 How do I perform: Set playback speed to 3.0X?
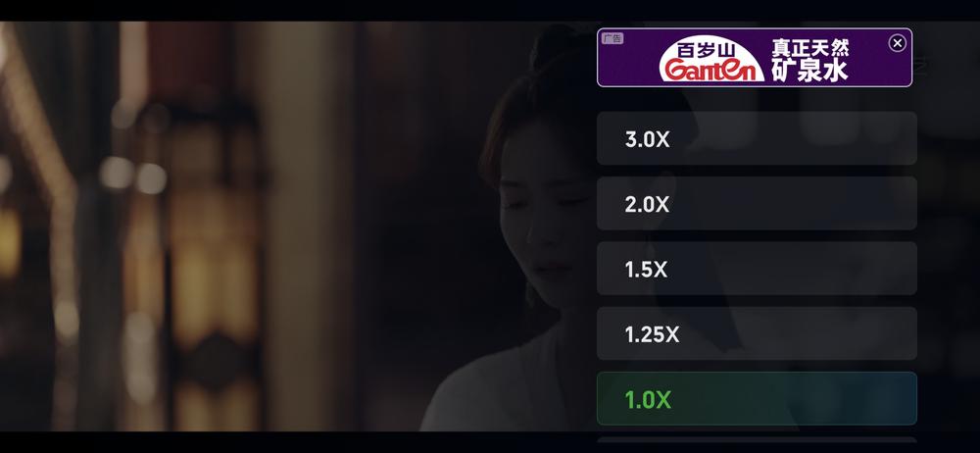pyautogui.click(x=757, y=138)
